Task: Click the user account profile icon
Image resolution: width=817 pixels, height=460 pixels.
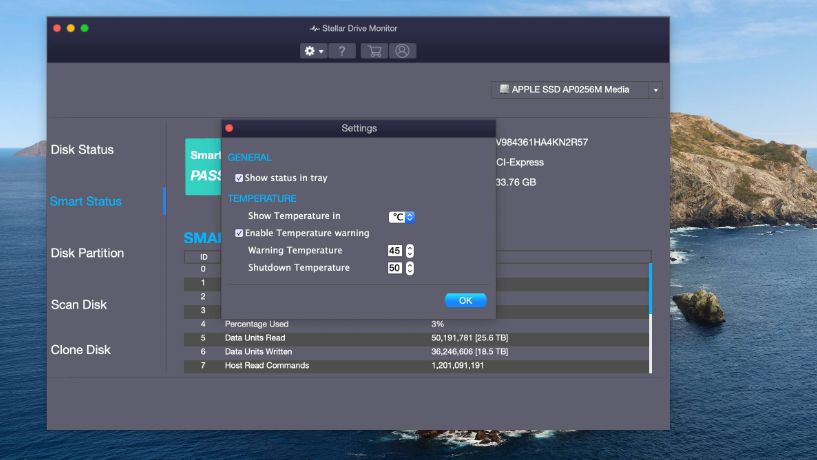Action: [402, 51]
